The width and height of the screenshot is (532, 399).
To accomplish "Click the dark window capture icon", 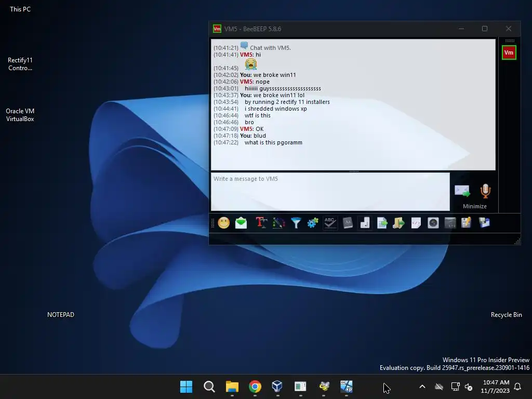I will click(450, 223).
